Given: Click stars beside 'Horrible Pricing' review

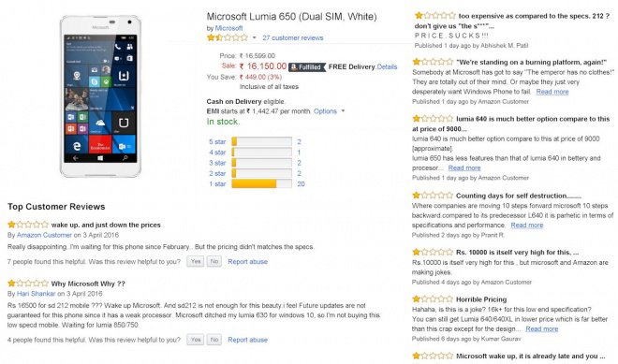Looking at the screenshot, I should click(x=433, y=299).
